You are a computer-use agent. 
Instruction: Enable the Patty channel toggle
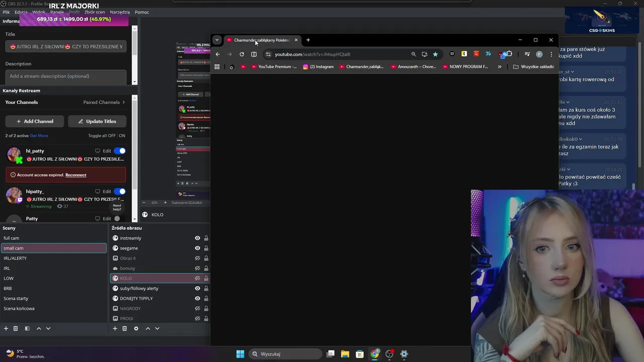click(x=117, y=219)
